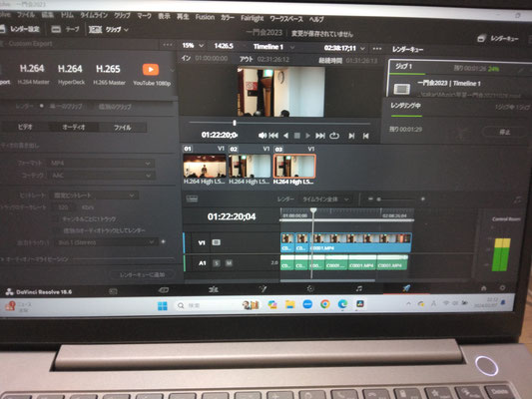Solo the A1 audio track
532x399 pixels.
(x=217, y=263)
